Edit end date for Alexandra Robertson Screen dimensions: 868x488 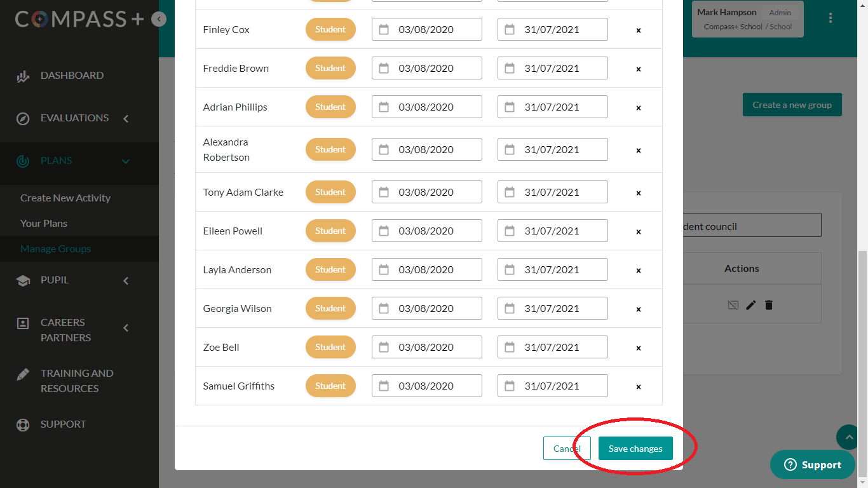coord(553,149)
